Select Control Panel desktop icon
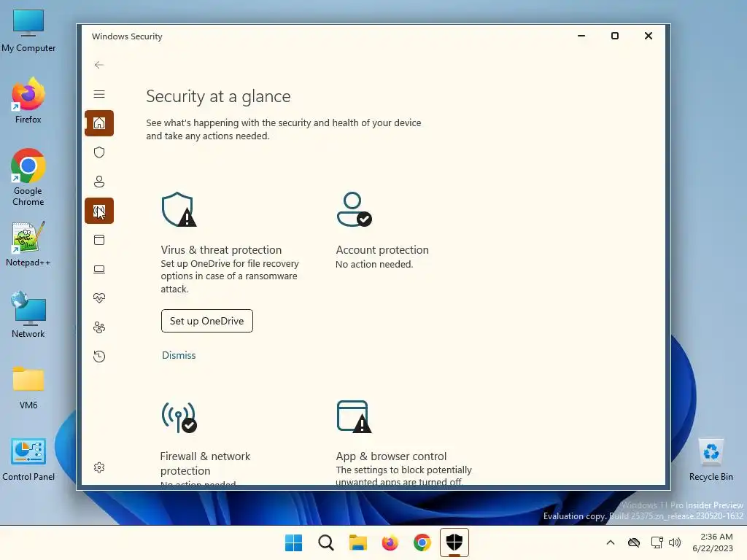The width and height of the screenshot is (747, 560). coord(28,459)
